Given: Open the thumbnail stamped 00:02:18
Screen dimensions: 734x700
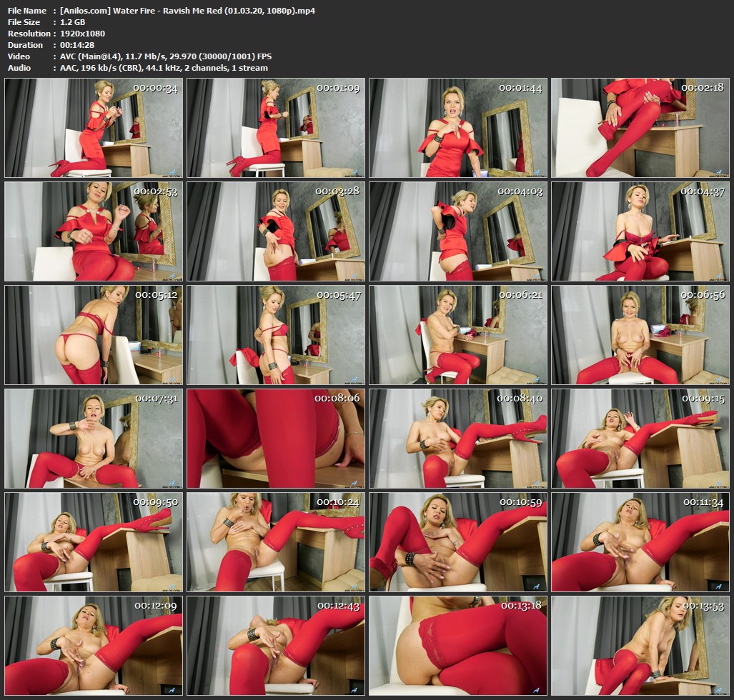Looking at the screenshot, I should click(x=640, y=128).
